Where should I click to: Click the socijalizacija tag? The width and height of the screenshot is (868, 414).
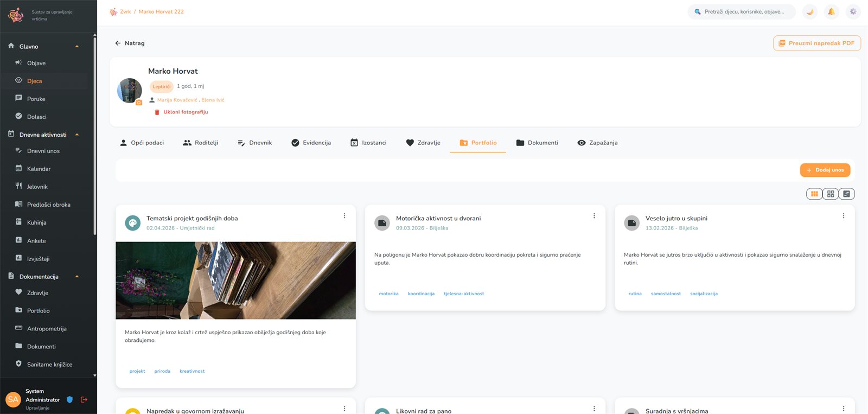(x=704, y=294)
